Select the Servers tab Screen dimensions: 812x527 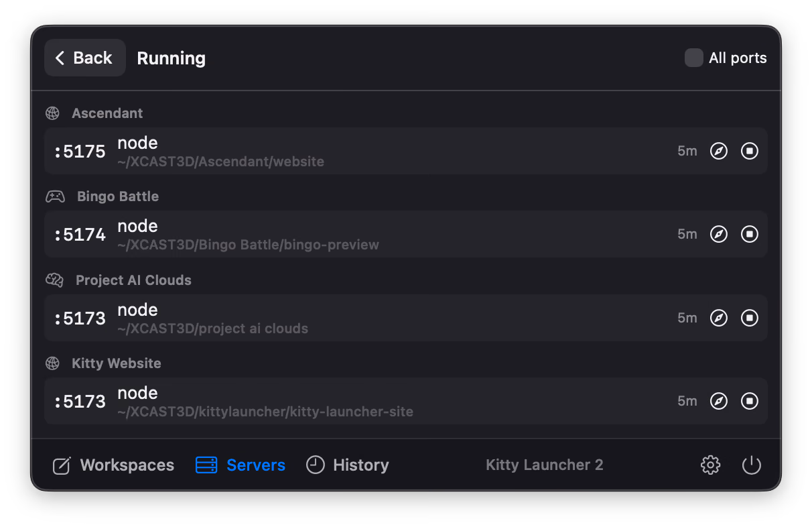pos(240,465)
